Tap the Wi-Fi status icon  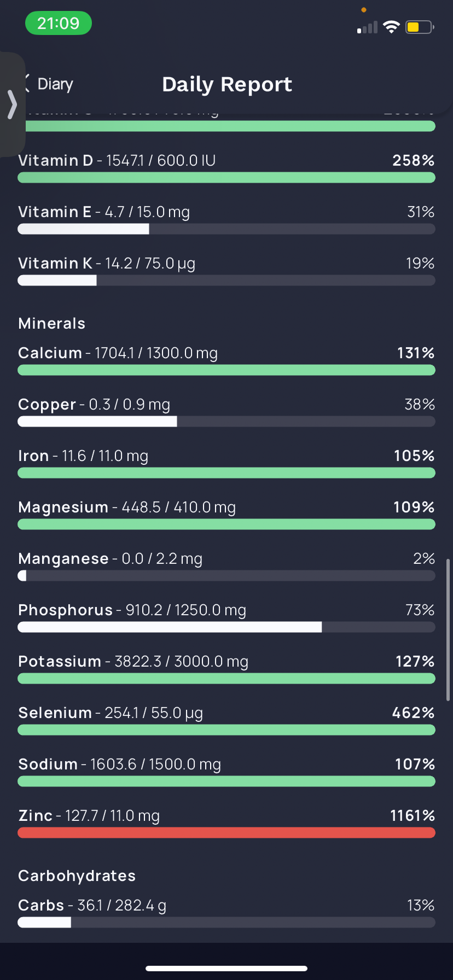pyautogui.click(x=391, y=27)
